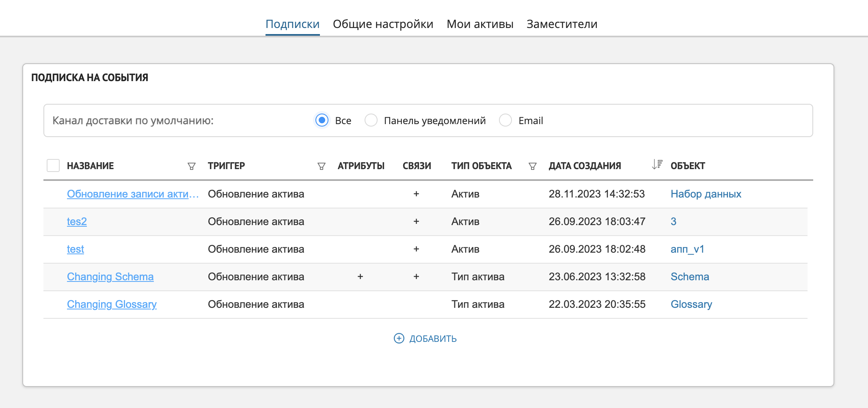Open the Glossary object link
The image size is (868, 408).
(x=691, y=304)
